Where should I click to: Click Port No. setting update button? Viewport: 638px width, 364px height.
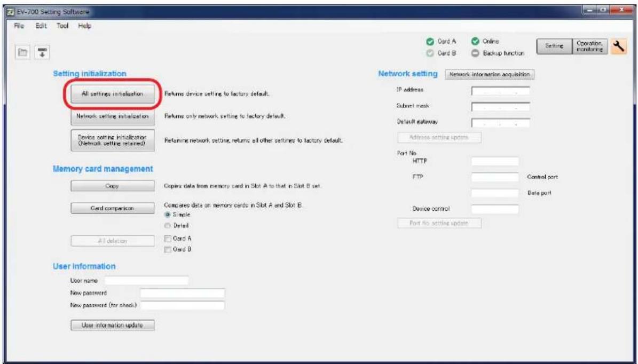pos(439,223)
